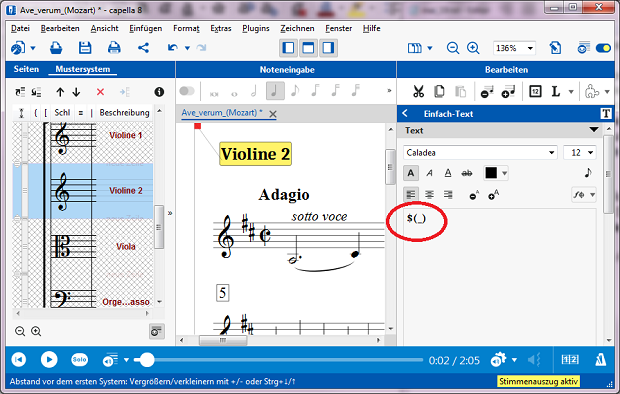Image resolution: width=620 pixels, height=394 pixels.
Task: Open the Datei menu
Action: [x=21, y=28]
